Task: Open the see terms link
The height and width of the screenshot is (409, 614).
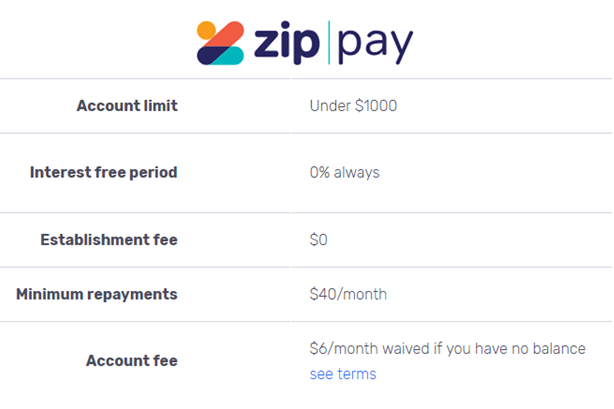Action: coord(343,374)
